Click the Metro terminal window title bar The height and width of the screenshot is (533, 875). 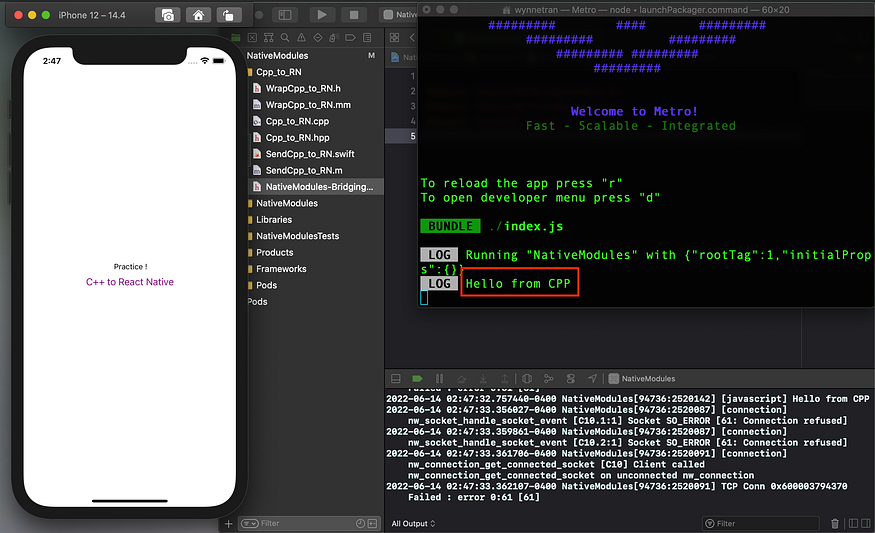click(x=646, y=9)
